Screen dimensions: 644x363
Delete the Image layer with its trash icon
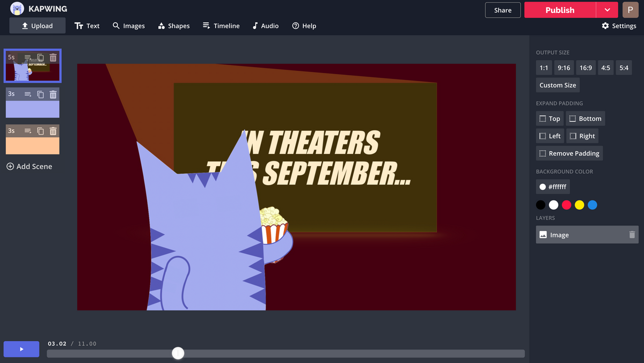(x=632, y=235)
